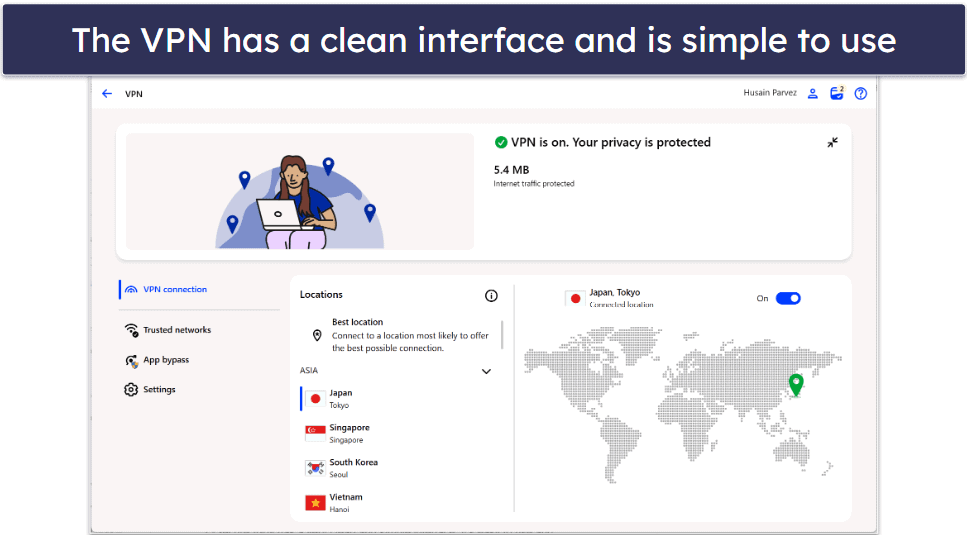The image size is (967, 535).
Task: Click the VPN page title text
Action: tap(134, 94)
